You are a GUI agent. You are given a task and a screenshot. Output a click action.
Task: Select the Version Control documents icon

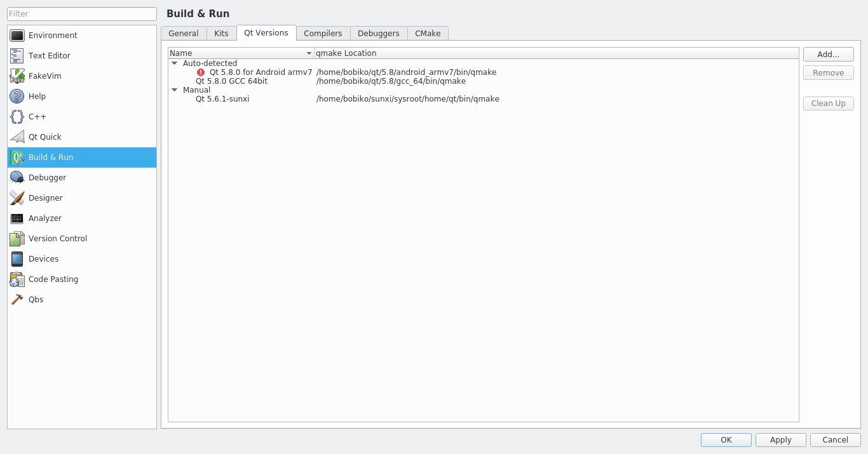(17, 239)
